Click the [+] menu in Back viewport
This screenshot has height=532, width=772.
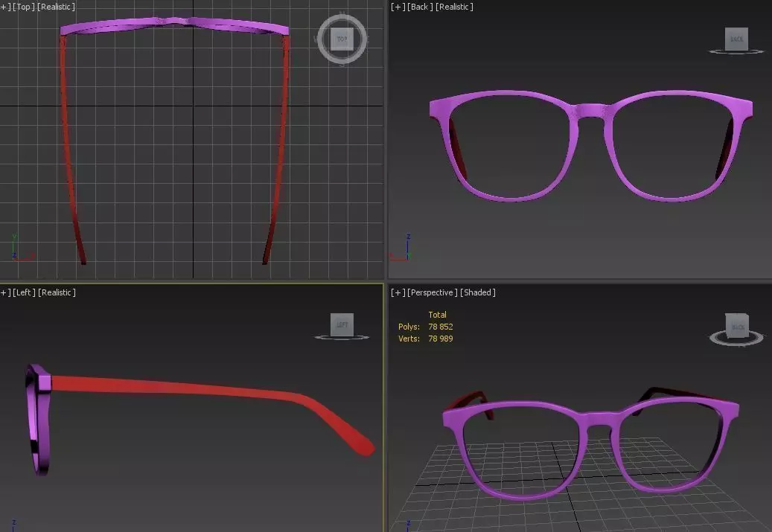click(398, 7)
